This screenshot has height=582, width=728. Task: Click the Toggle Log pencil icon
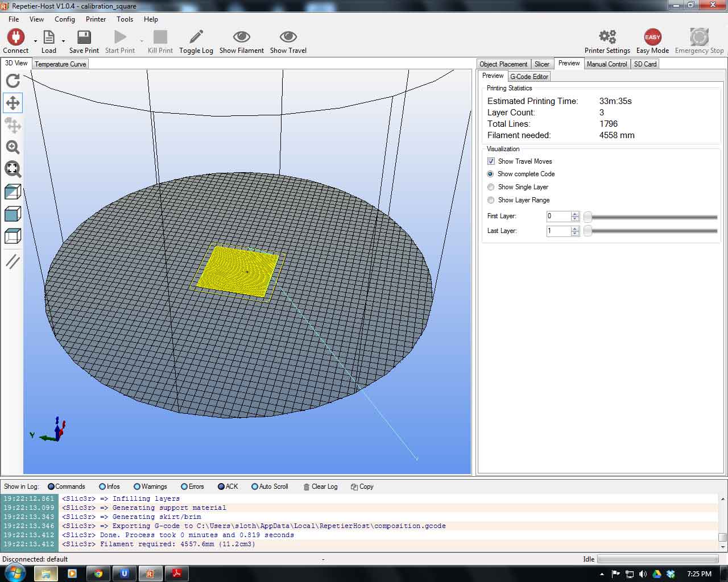[x=196, y=38]
